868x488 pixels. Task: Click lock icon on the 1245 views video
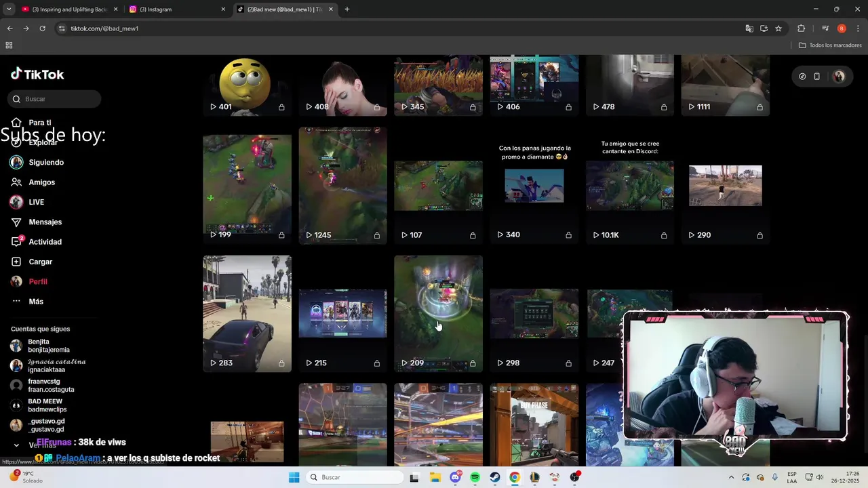(377, 235)
